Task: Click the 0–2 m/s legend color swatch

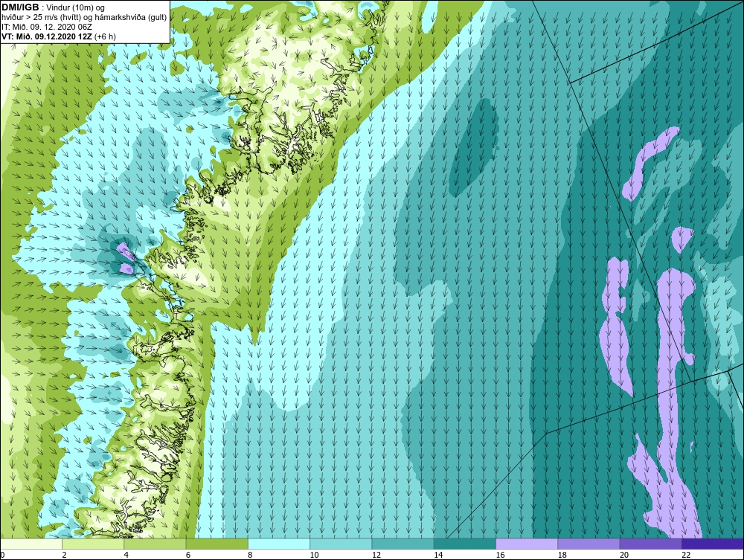Action: coord(31,544)
